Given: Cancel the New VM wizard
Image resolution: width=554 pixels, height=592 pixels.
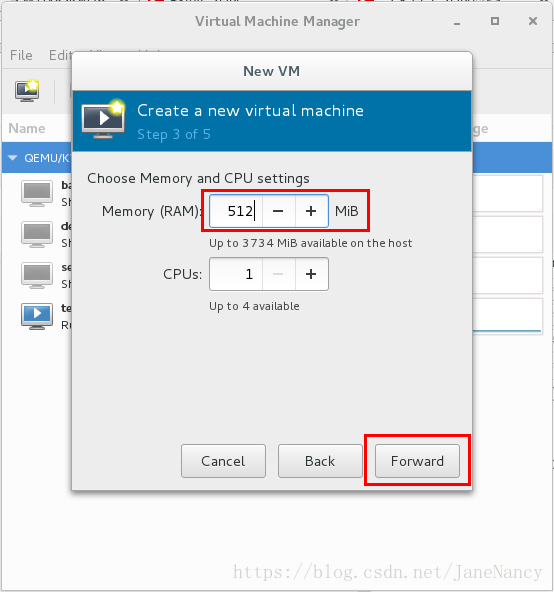Looking at the screenshot, I should [223, 461].
